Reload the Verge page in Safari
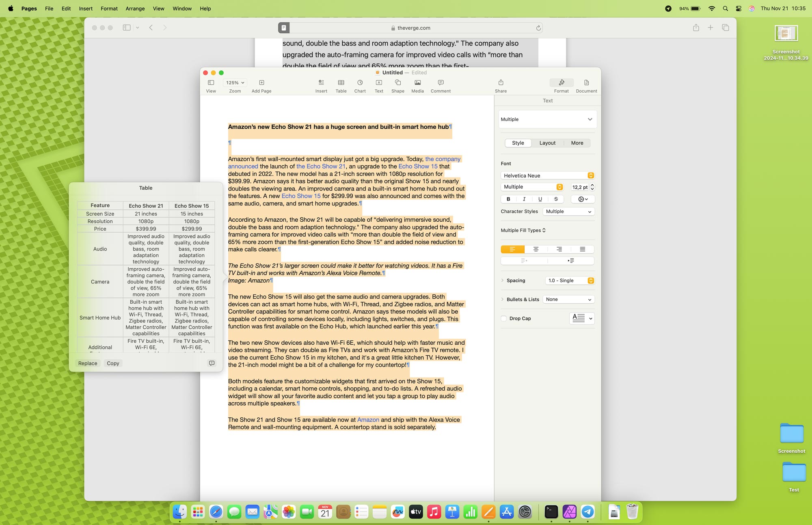 538,28
